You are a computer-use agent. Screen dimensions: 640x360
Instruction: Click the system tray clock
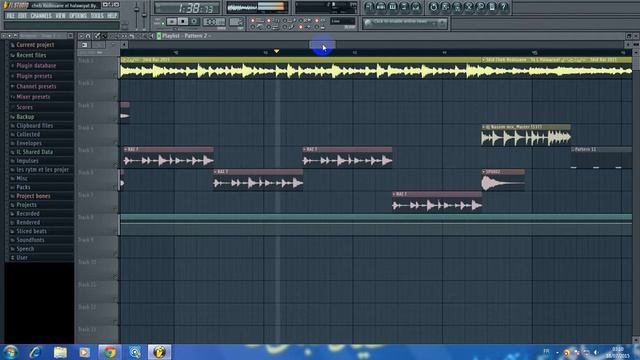pyautogui.click(x=618, y=352)
